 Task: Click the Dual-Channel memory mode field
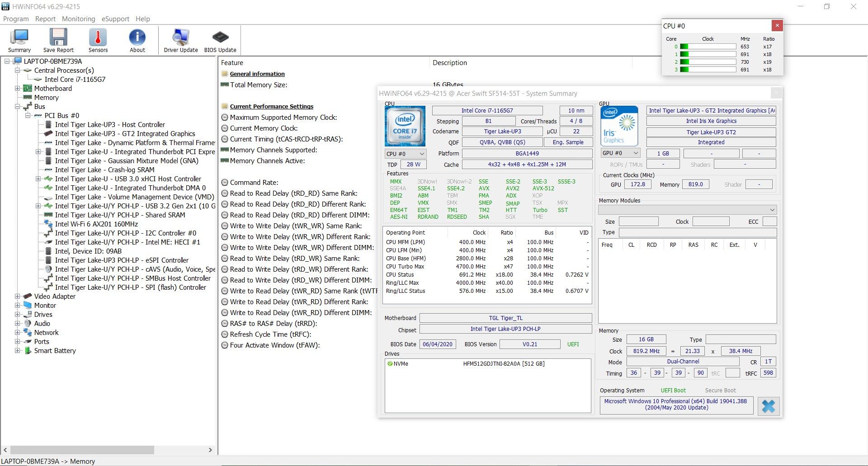tap(683, 362)
